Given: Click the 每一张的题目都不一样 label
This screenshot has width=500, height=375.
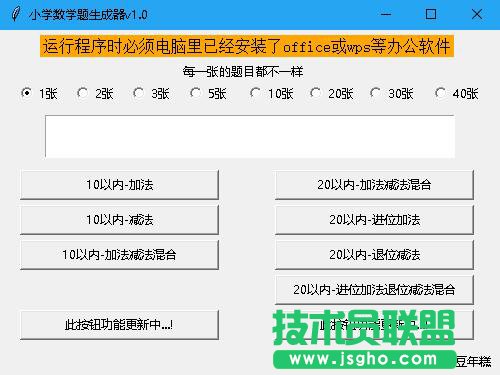Looking at the screenshot, I should pyautogui.click(x=243, y=72).
